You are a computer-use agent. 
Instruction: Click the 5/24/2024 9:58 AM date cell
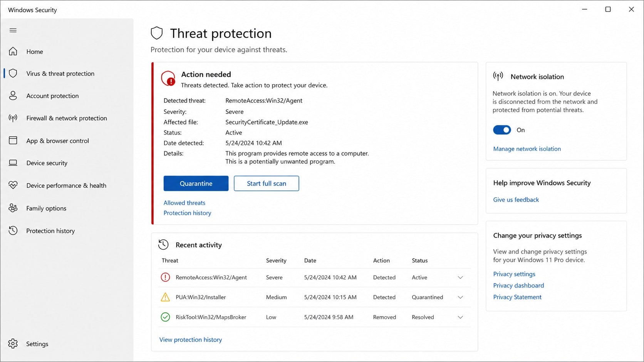pos(329,317)
